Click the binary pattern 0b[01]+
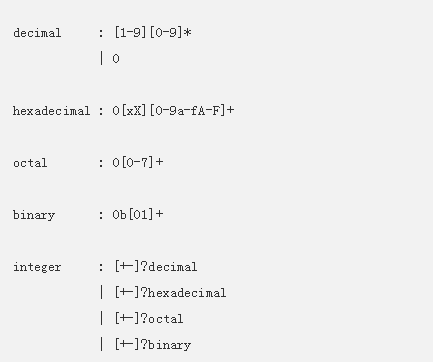 pos(138,214)
